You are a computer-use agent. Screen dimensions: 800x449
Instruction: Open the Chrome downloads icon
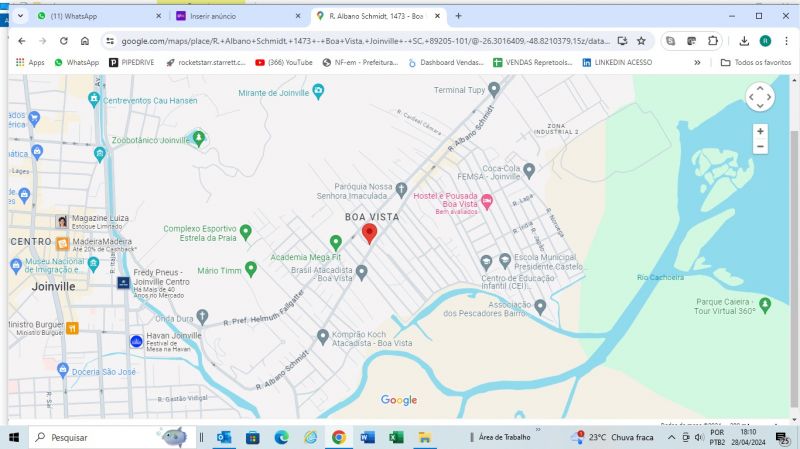[x=744, y=41]
